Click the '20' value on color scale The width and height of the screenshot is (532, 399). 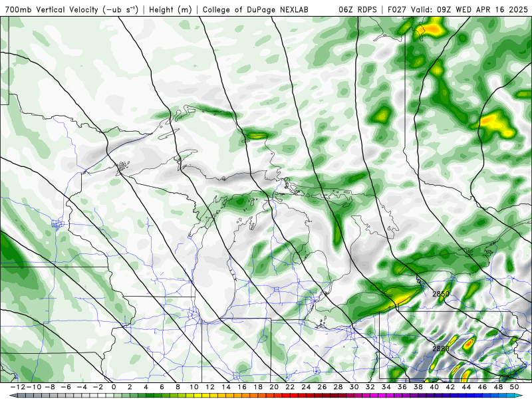pos(274,387)
